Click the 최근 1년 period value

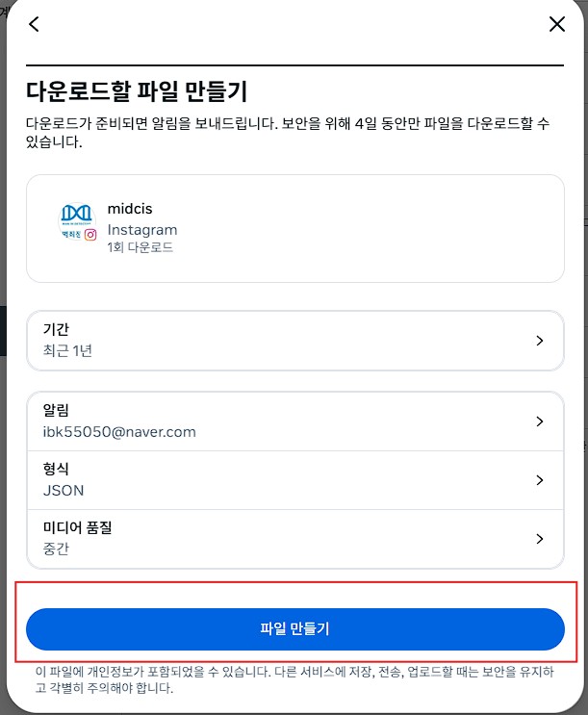pos(67,350)
